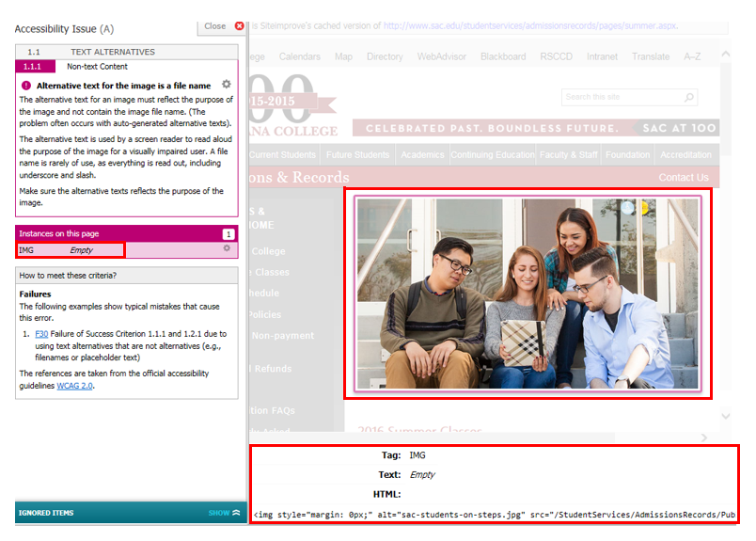
Task: Click the Santa Ana College centennial logo
Action: pos(293,106)
